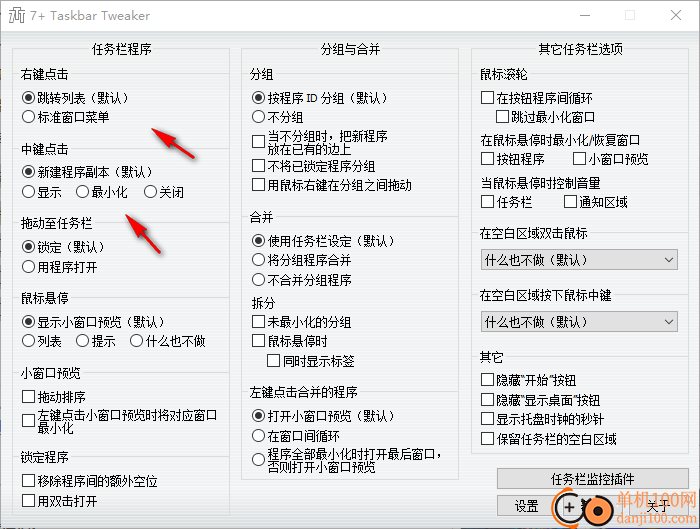This screenshot has width=700, height=529.
Task: Select 按程序 ID 分组（默认）
Action: [x=258, y=98]
